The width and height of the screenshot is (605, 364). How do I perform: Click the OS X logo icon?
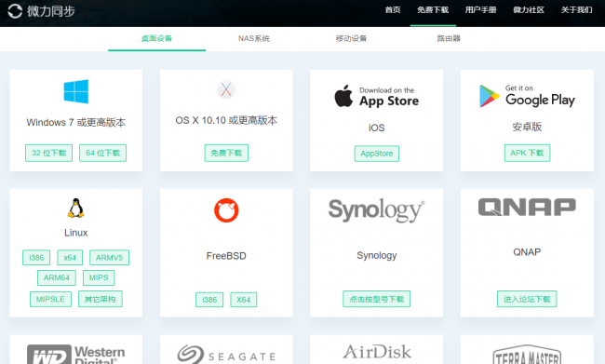coord(226,89)
